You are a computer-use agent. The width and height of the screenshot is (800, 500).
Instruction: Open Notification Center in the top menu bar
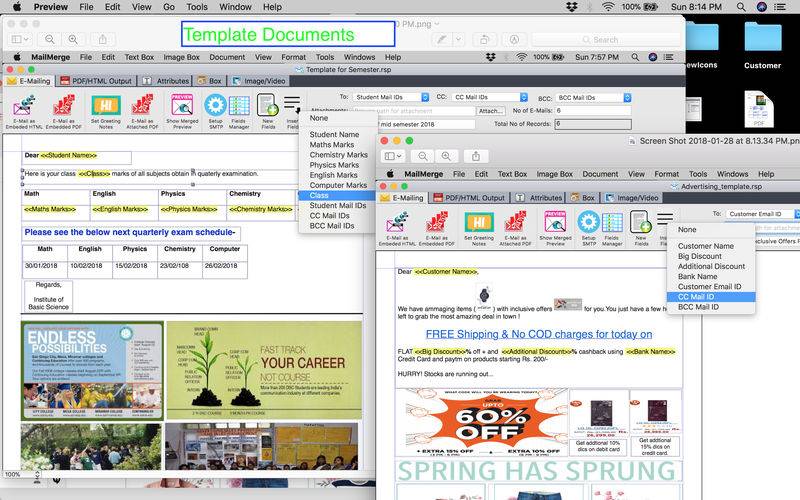[x=780, y=7]
